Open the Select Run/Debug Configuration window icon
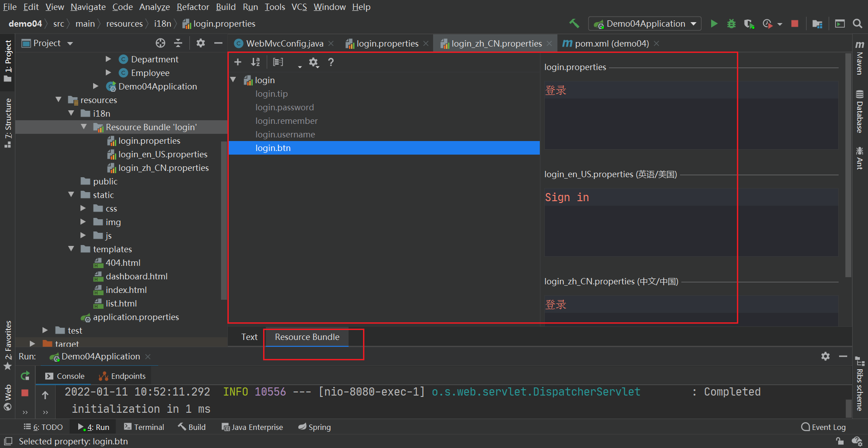Screen dimensions: 868x448 [840, 24]
